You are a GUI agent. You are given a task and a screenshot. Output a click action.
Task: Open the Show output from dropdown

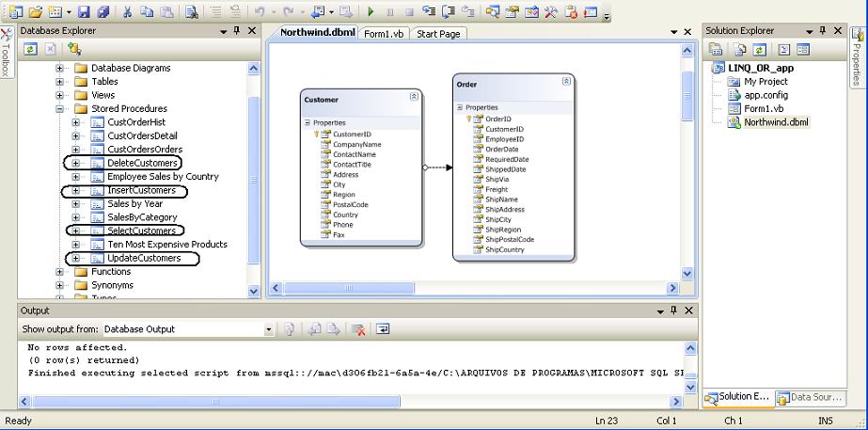click(268, 329)
